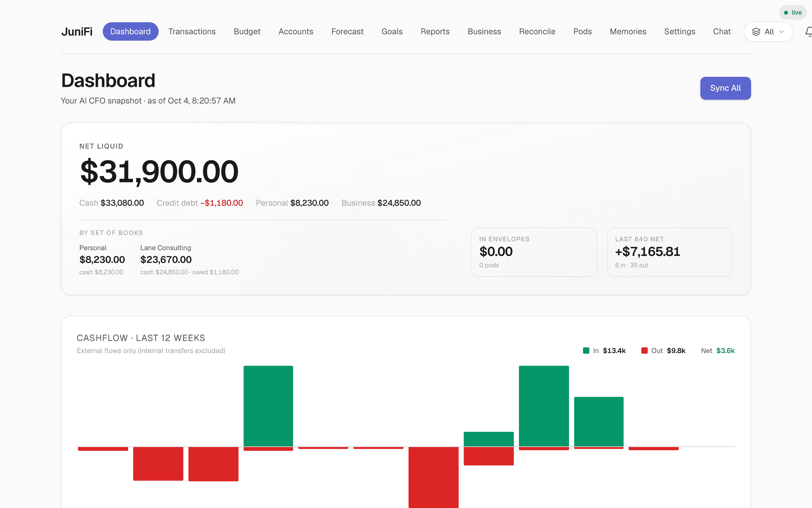Open the Pods tab
The height and width of the screenshot is (508, 812).
point(582,31)
